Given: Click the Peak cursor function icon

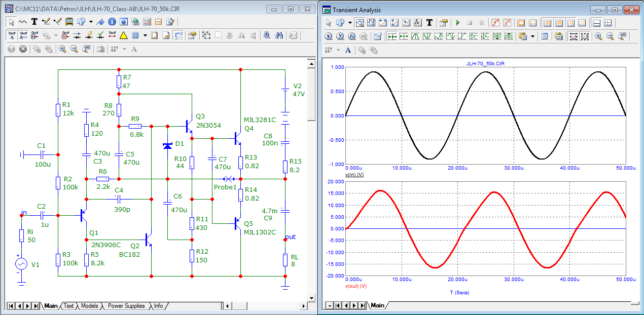Looking at the screenshot, I should point(415,36).
